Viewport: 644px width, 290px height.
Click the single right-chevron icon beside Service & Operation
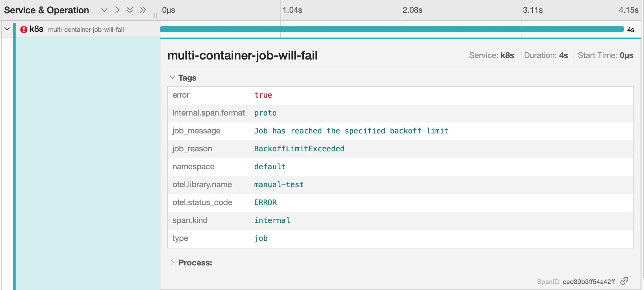[x=117, y=10]
